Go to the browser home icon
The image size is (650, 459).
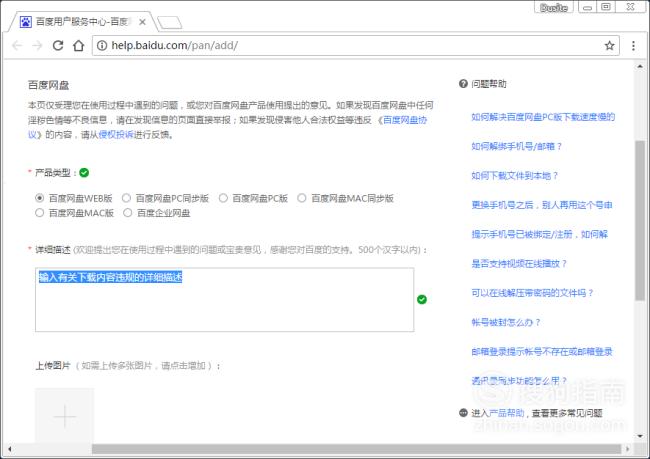78,45
